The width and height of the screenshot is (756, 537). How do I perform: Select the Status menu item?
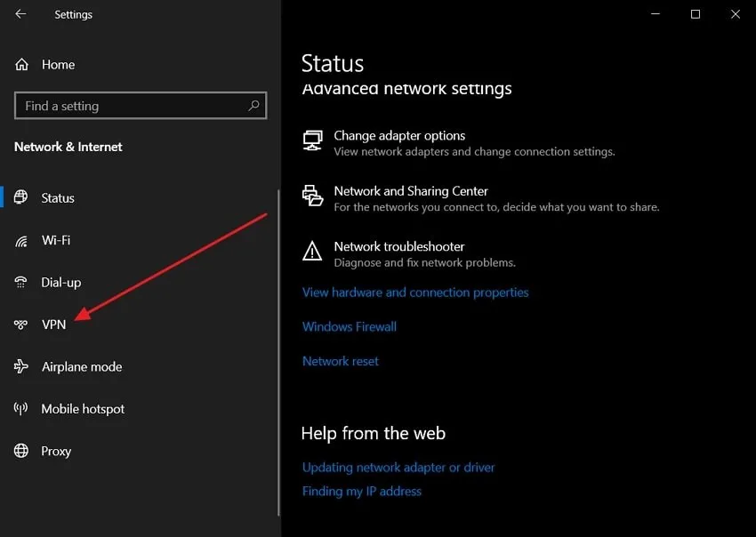(58, 198)
